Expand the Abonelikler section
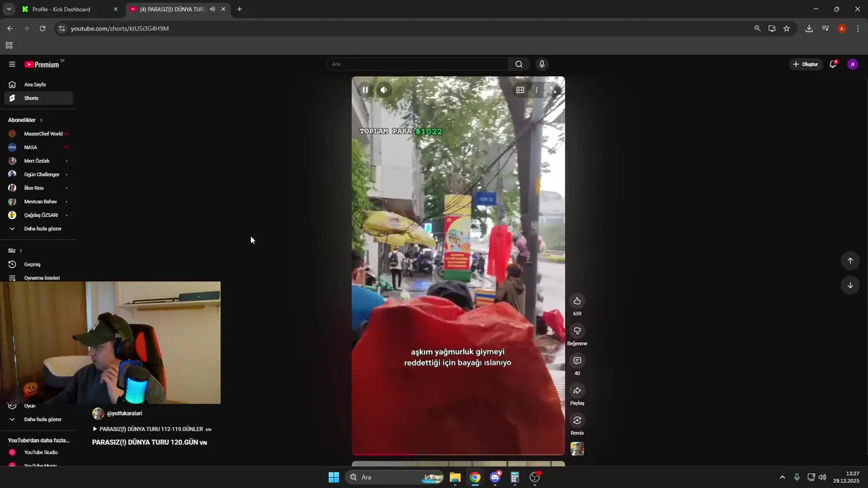This screenshot has width=868, height=488. point(26,120)
